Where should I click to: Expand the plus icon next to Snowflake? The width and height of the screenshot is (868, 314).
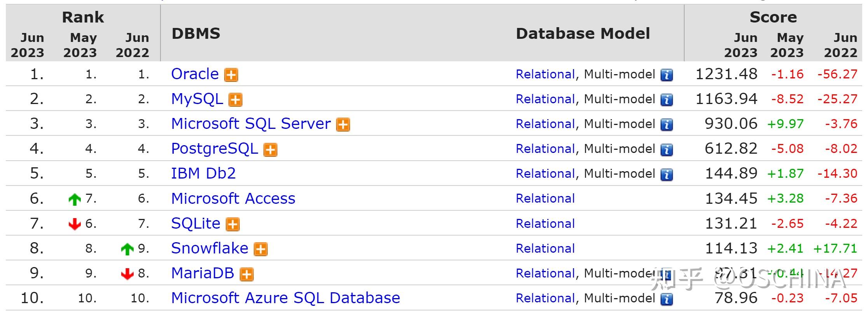tap(261, 249)
